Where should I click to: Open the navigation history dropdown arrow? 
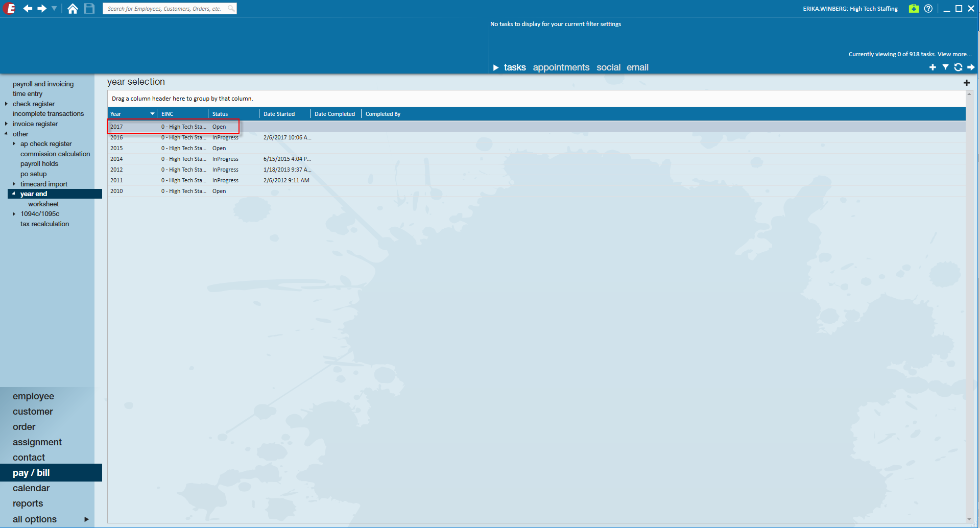pos(54,9)
